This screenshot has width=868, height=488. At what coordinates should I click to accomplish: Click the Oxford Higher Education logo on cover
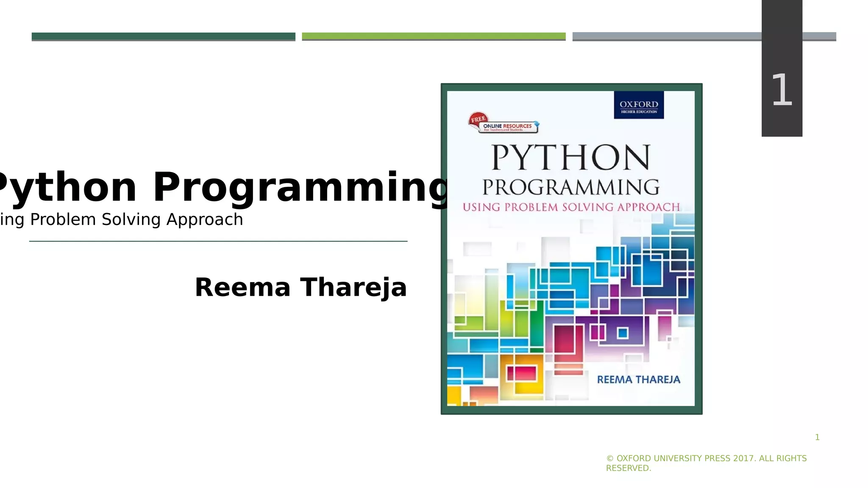point(638,105)
